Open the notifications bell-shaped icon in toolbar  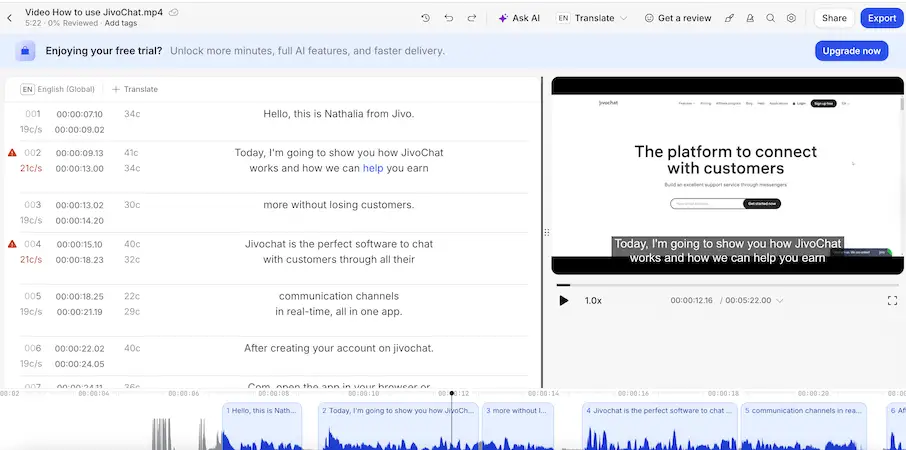(750, 18)
